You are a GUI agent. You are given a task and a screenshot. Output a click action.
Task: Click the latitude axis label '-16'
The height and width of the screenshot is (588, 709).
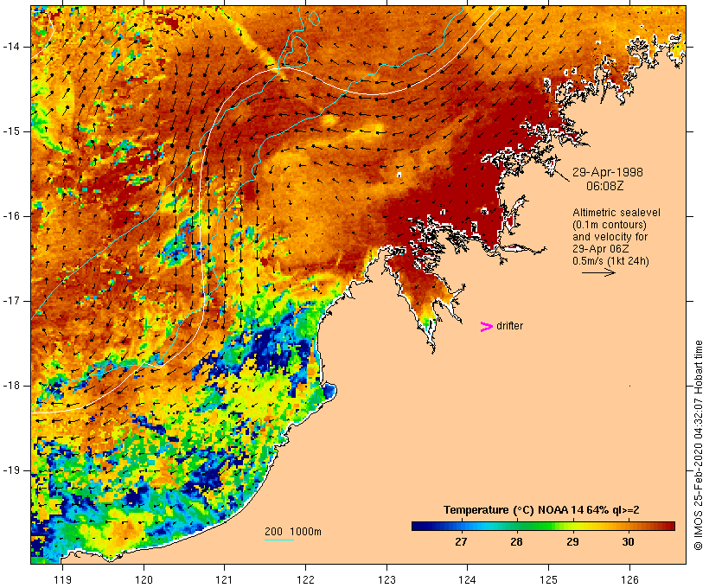[x=11, y=216]
